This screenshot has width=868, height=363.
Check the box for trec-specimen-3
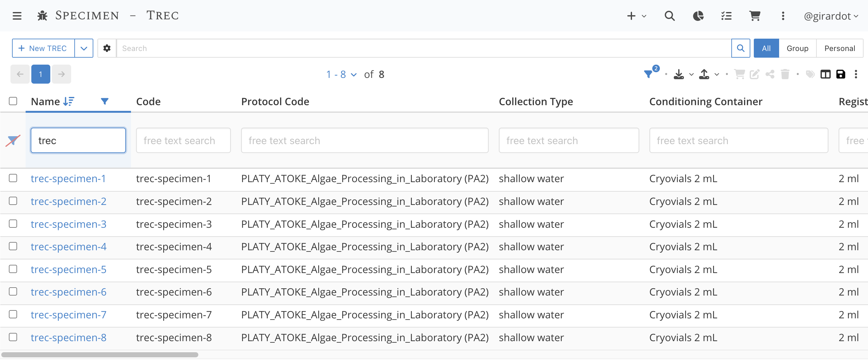click(x=13, y=223)
